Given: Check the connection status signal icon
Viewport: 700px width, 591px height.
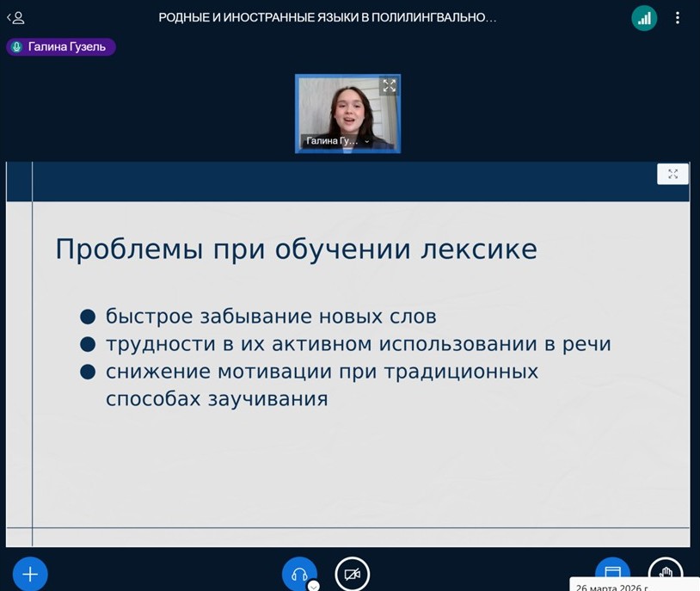Looking at the screenshot, I should click(643, 18).
